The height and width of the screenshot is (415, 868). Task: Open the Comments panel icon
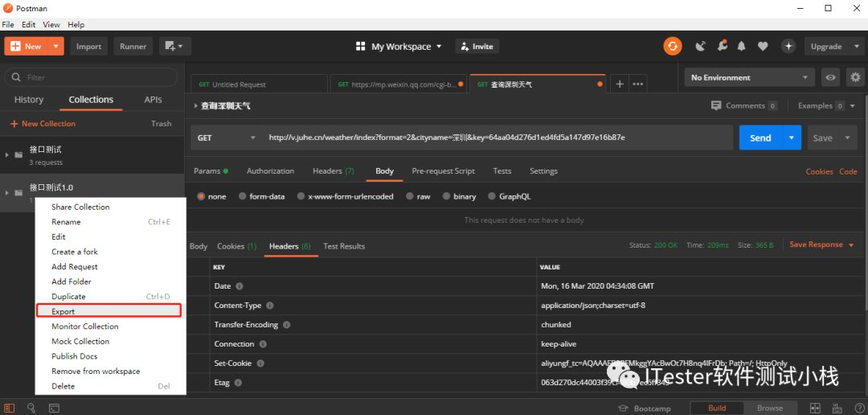[x=716, y=105]
